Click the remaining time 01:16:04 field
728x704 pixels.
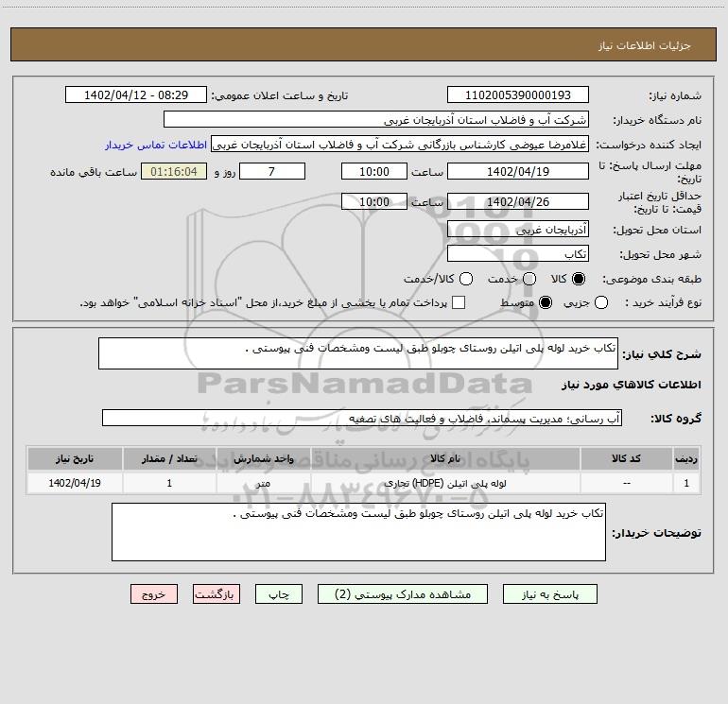[174, 171]
